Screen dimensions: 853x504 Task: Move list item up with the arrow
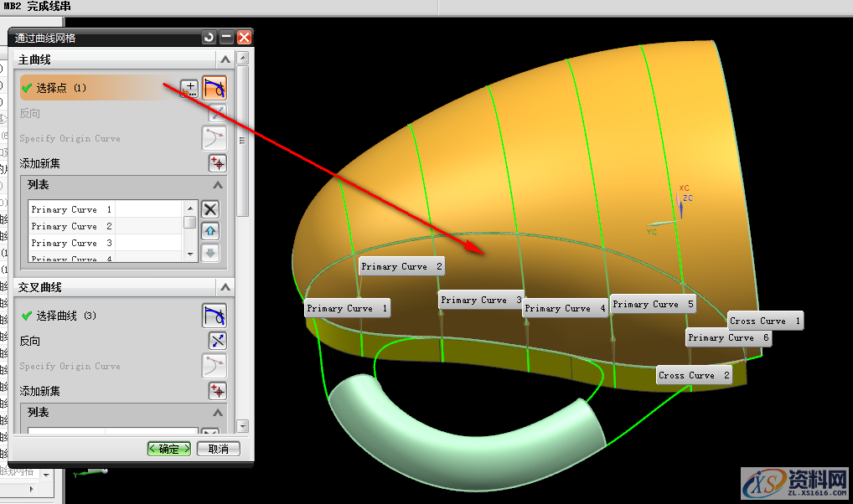click(x=210, y=231)
